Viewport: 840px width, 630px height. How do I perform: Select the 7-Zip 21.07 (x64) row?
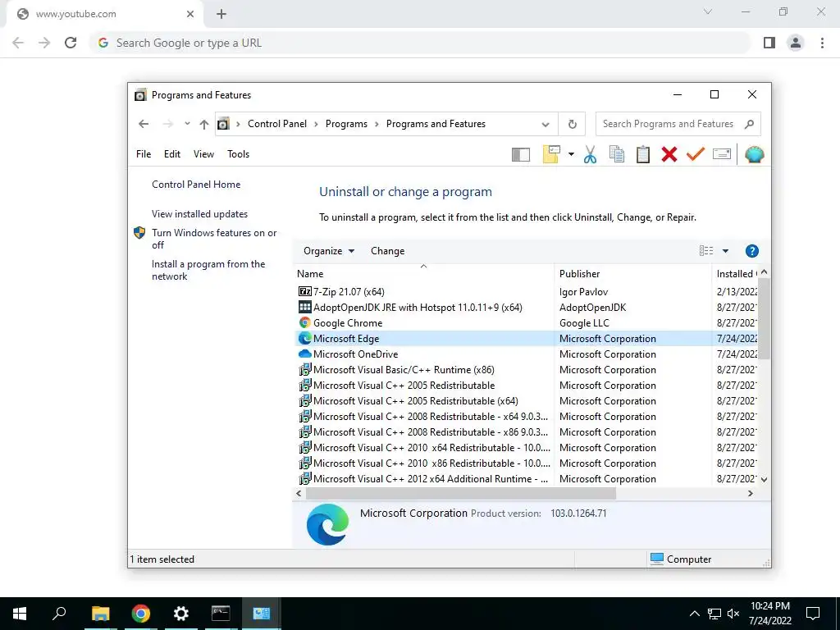point(527,292)
